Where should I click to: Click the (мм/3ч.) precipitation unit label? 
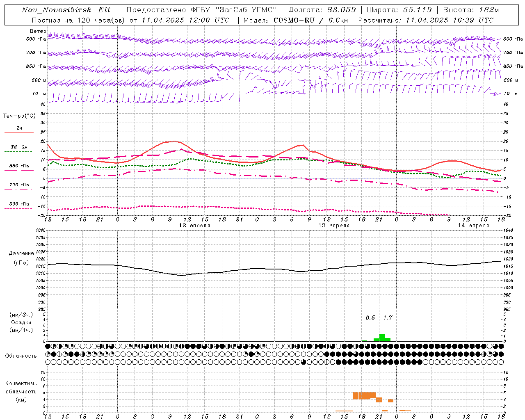click(x=21, y=315)
